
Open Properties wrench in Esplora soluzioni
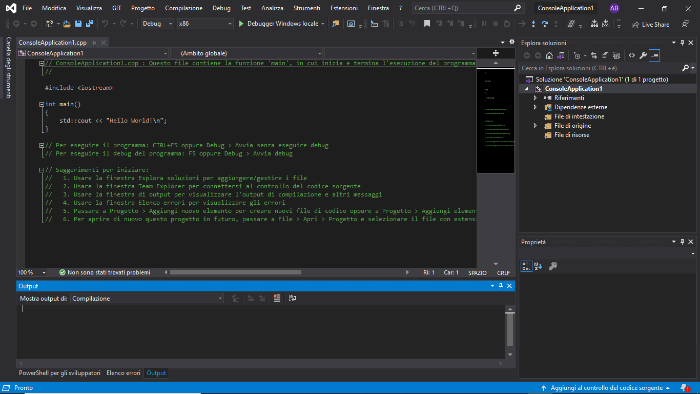point(643,55)
